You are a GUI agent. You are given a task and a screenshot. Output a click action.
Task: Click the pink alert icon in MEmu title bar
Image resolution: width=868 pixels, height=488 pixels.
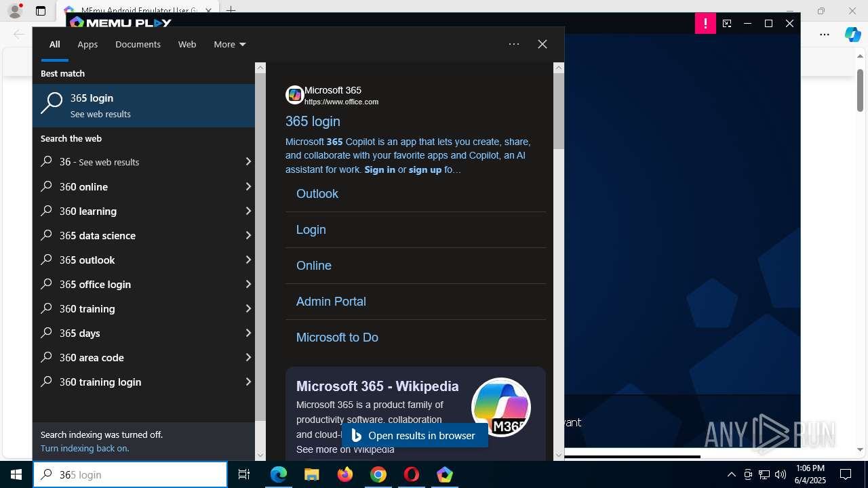[705, 23]
